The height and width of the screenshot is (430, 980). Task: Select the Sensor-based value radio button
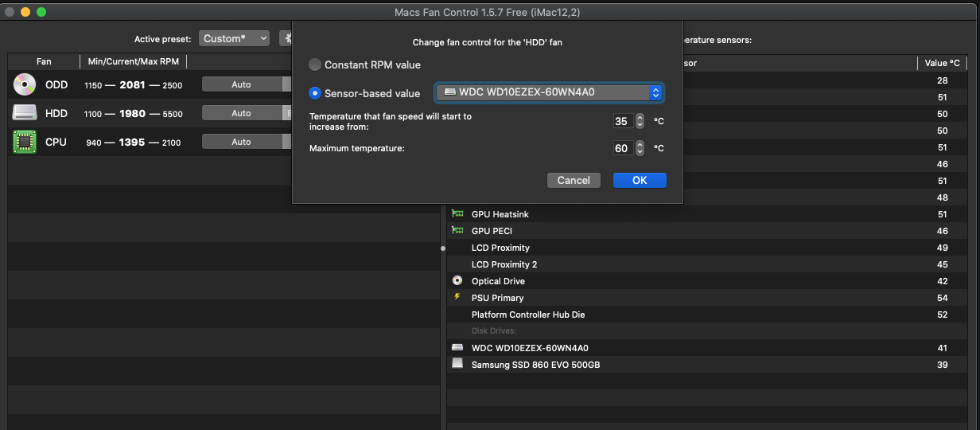pos(316,93)
